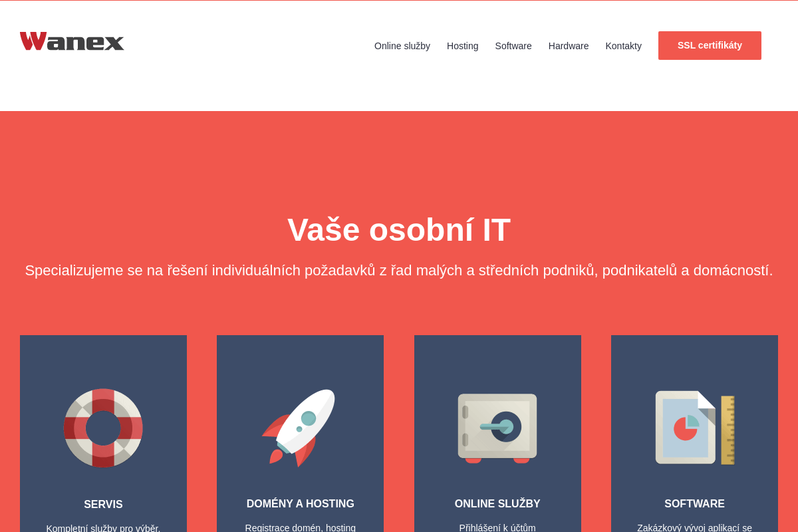Click the SSL certifikáty button
This screenshot has width=798, height=532.
point(710,45)
